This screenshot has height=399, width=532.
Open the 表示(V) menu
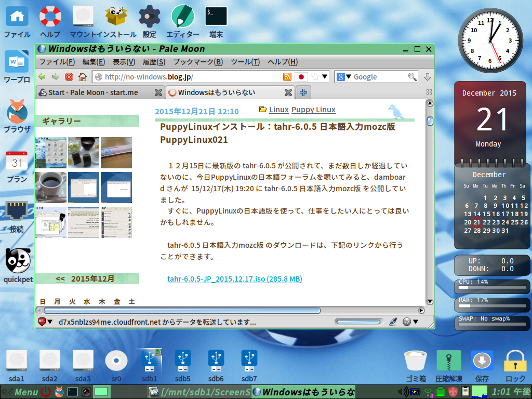coord(124,62)
